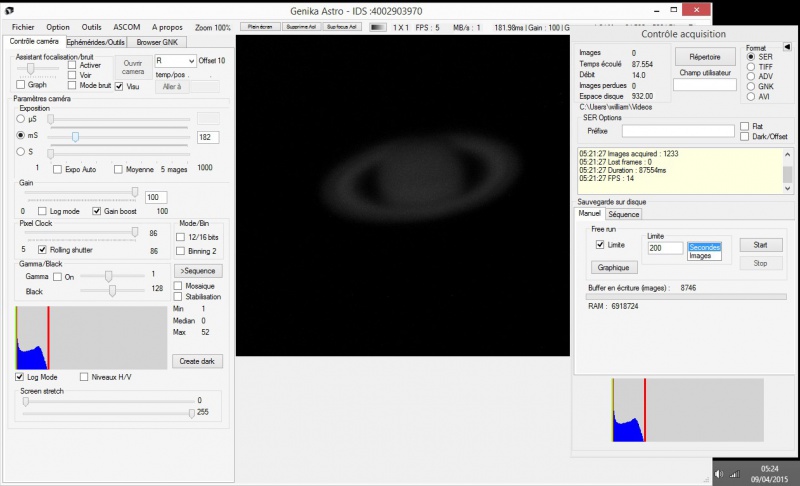Open the R filter dropdown

coord(175,61)
